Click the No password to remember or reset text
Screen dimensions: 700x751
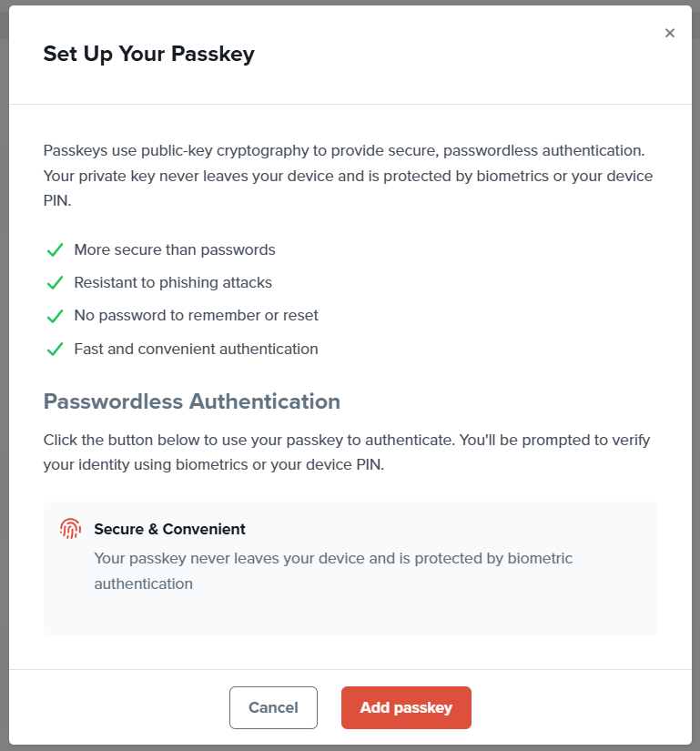[196, 316]
